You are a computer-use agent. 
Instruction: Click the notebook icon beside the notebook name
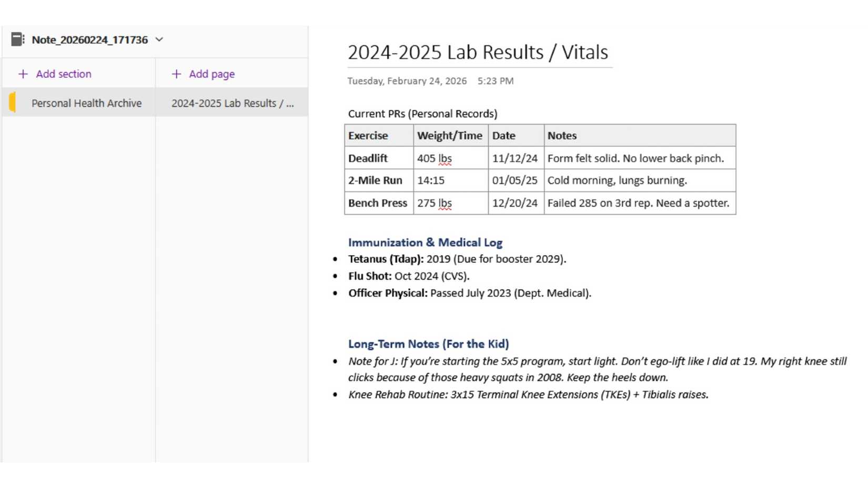coord(18,39)
